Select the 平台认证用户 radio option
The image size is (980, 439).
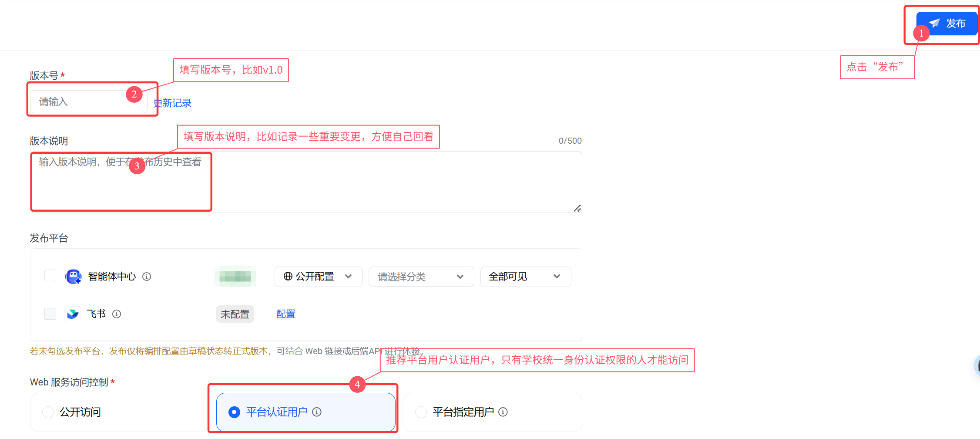tap(306, 412)
